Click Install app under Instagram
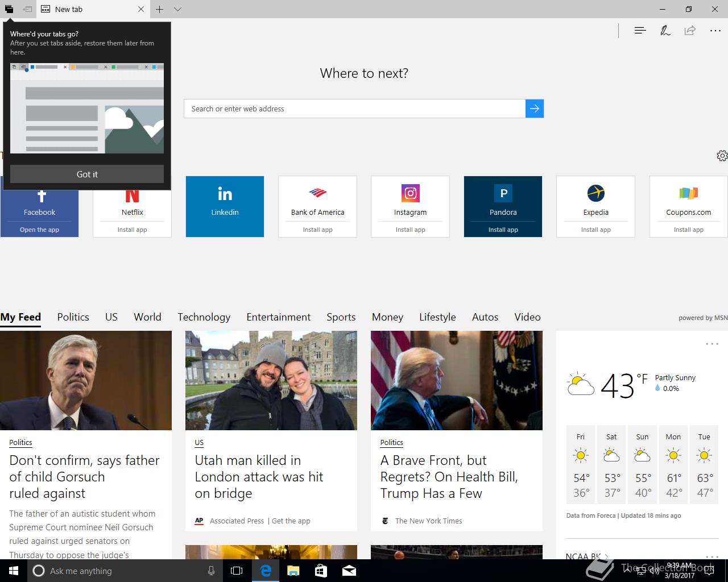728x582 pixels. click(x=410, y=230)
